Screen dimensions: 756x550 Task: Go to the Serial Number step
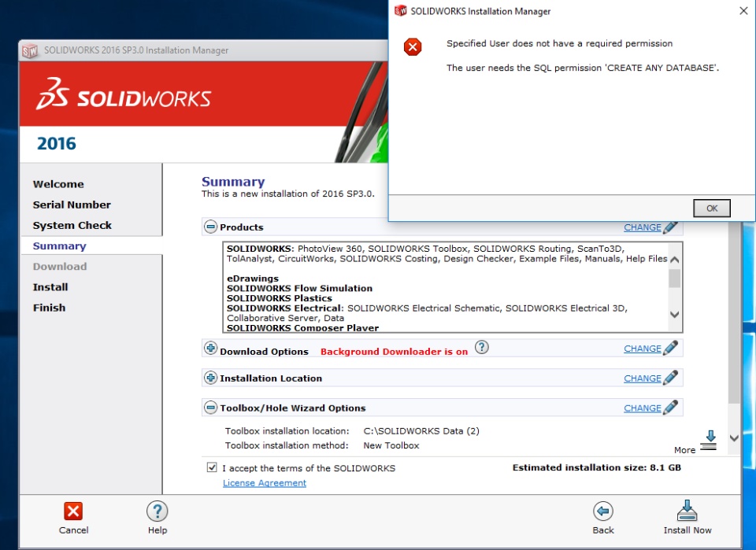[x=72, y=205]
